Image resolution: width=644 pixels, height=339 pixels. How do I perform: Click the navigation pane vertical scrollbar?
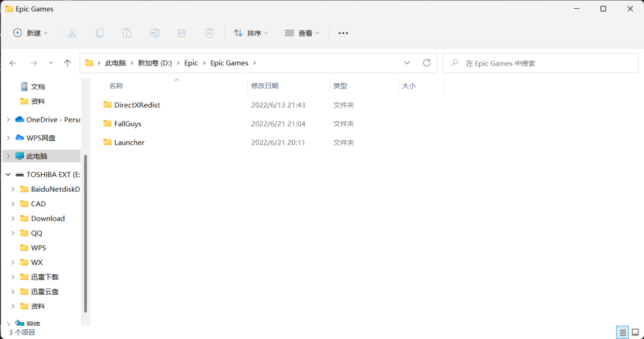click(x=85, y=234)
